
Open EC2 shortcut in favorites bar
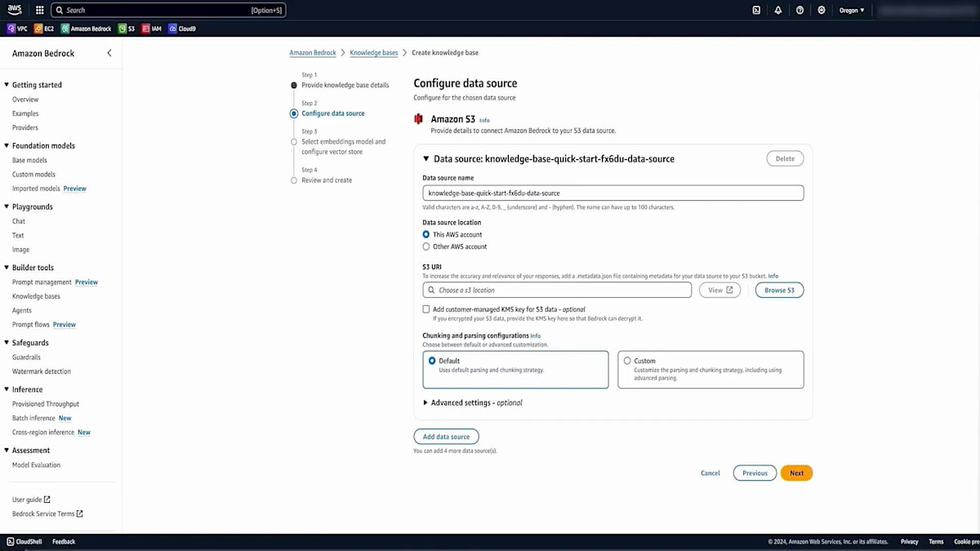(44, 29)
